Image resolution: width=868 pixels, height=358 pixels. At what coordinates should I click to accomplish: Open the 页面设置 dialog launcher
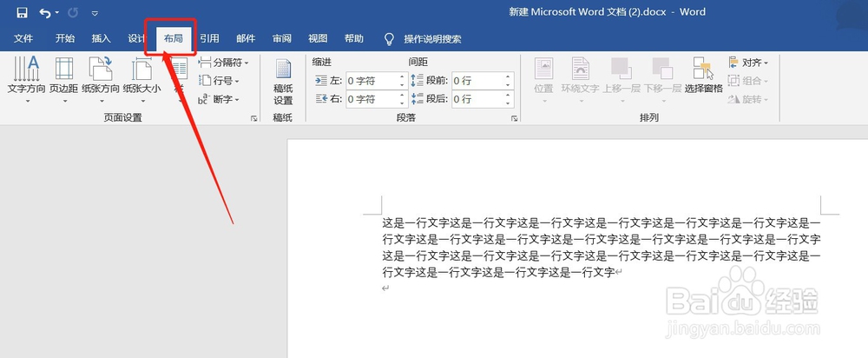click(253, 118)
